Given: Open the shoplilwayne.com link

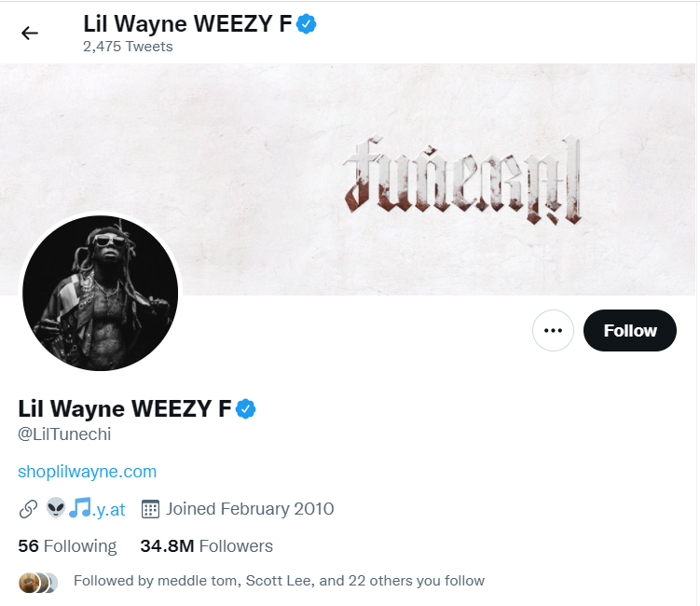Looking at the screenshot, I should 87,472.
